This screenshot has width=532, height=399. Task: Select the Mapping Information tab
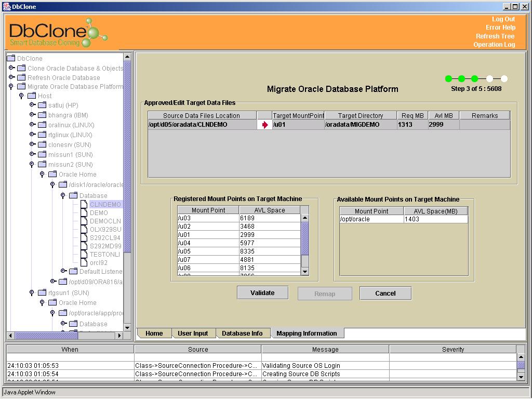[x=307, y=333]
